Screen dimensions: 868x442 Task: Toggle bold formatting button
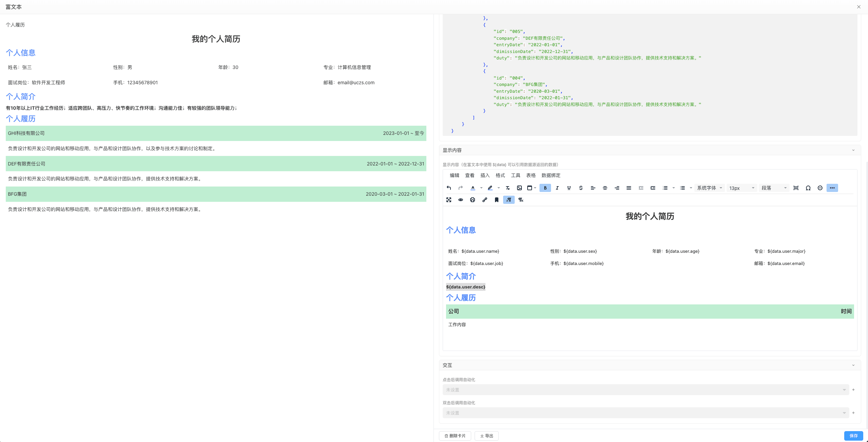tap(545, 188)
